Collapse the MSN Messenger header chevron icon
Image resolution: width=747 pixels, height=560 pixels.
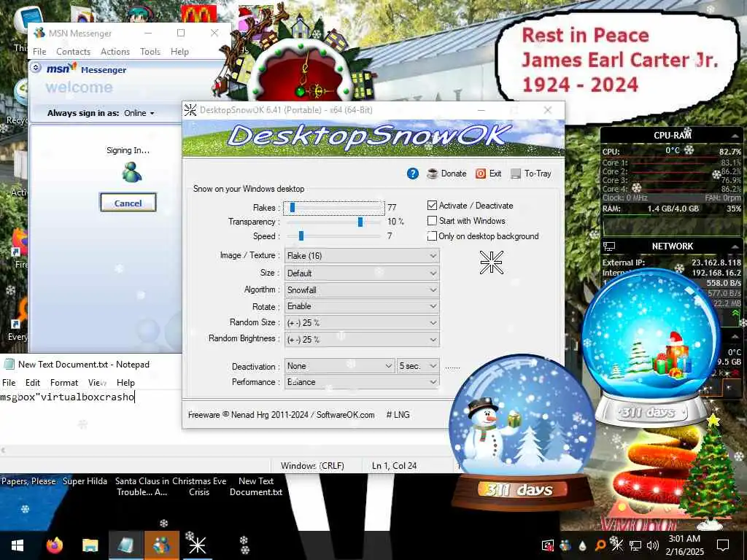[x=36, y=68]
